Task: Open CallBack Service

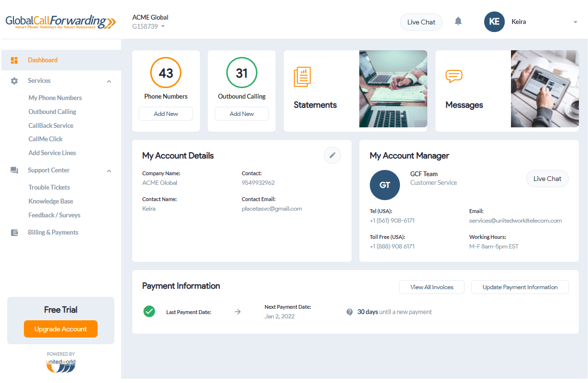Action: (51, 125)
